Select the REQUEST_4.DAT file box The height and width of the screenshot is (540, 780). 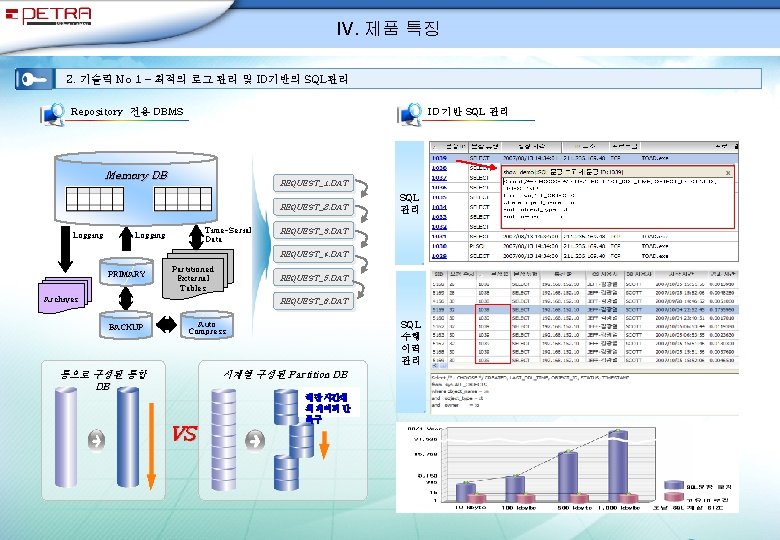pos(313,254)
